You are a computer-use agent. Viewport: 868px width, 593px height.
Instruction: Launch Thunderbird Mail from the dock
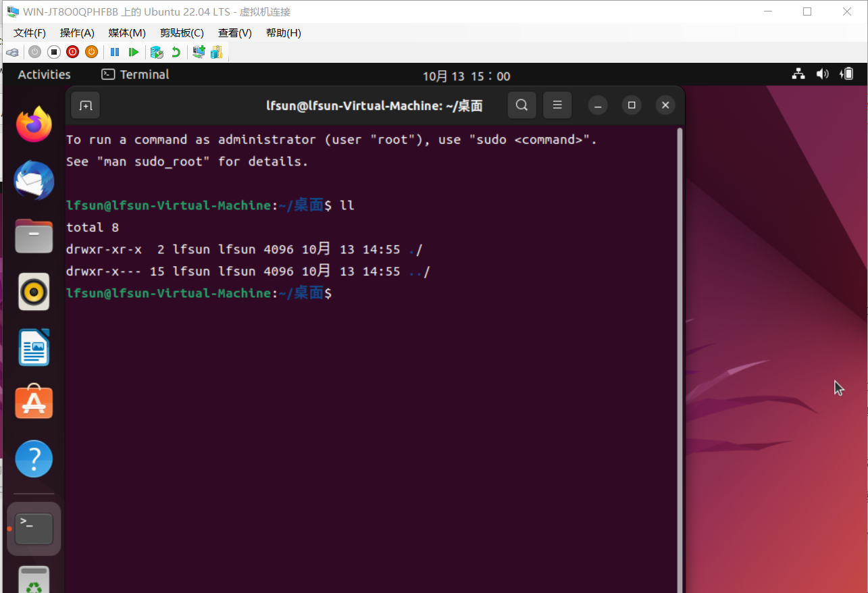click(x=34, y=180)
